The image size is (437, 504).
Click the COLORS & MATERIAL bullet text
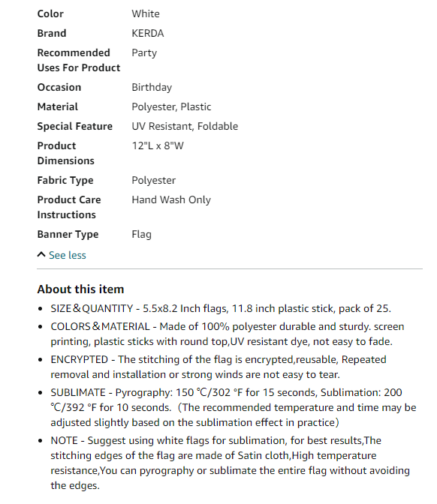[228, 334]
